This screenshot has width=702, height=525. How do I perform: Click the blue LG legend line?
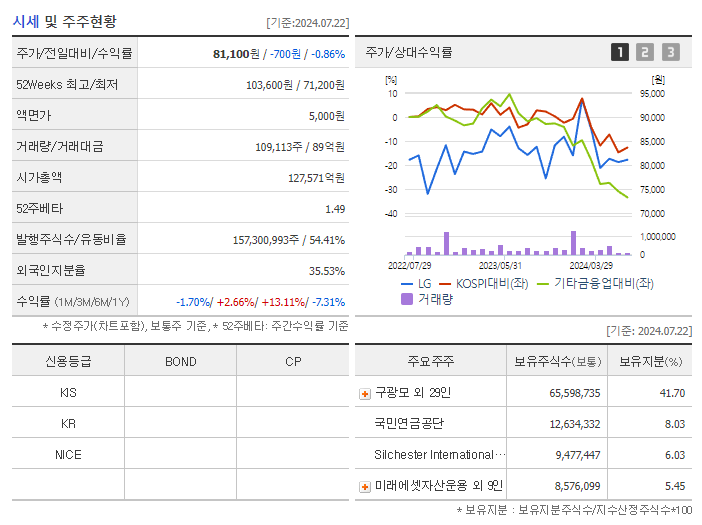tap(407, 284)
